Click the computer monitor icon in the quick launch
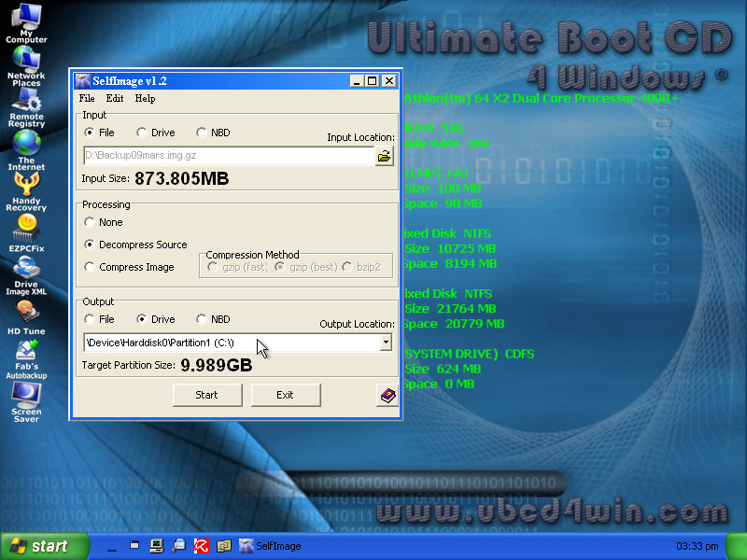This screenshot has height=560, width=747. coord(157,546)
